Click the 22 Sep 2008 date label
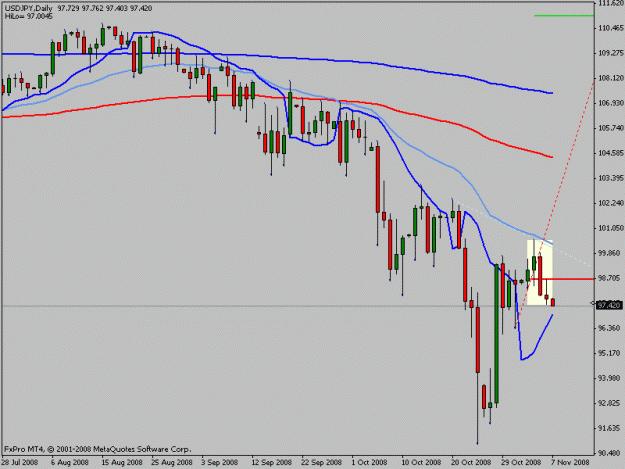Image resolution: width=625 pixels, height=469 pixels. [x=321, y=462]
